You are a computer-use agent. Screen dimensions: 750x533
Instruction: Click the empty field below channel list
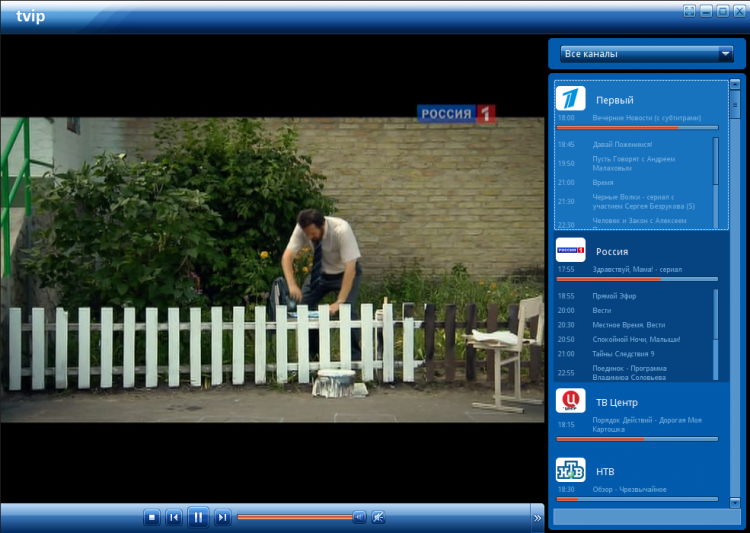647,517
